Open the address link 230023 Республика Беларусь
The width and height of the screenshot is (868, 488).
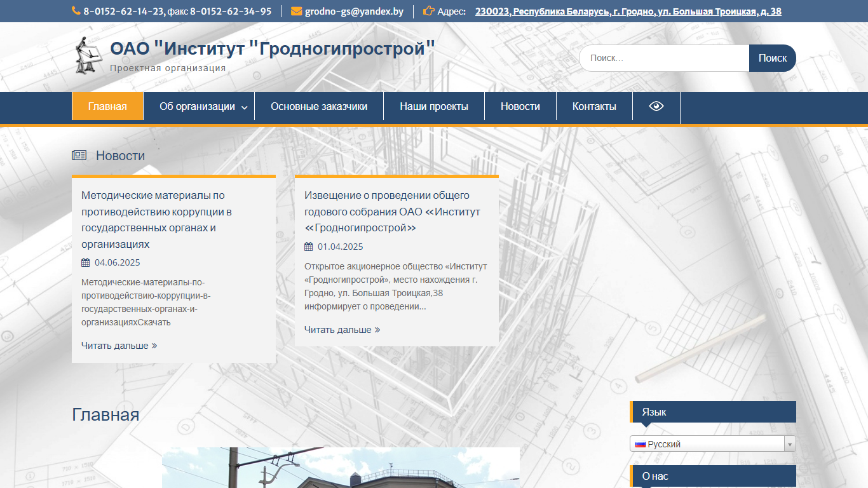point(628,11)
